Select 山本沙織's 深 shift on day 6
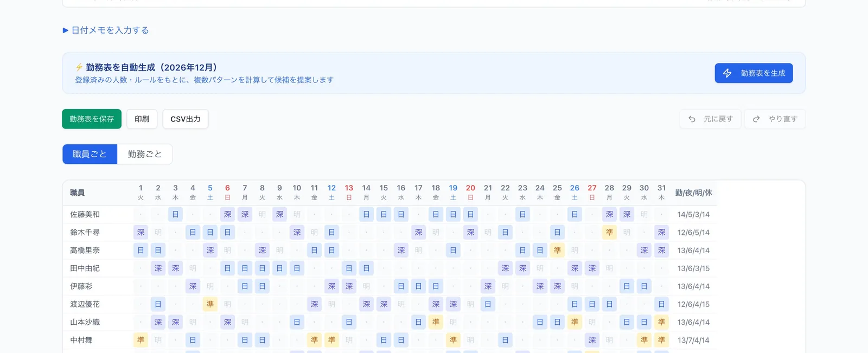Image resolution: width=868 pixels, height=353 pixels. pyautogui.click(x=227, y=322)
